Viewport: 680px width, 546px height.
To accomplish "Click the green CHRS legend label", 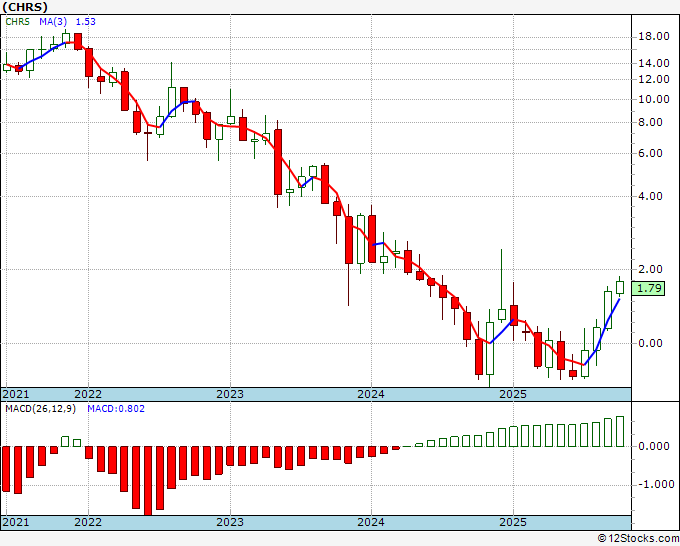I will coord(17,22).
